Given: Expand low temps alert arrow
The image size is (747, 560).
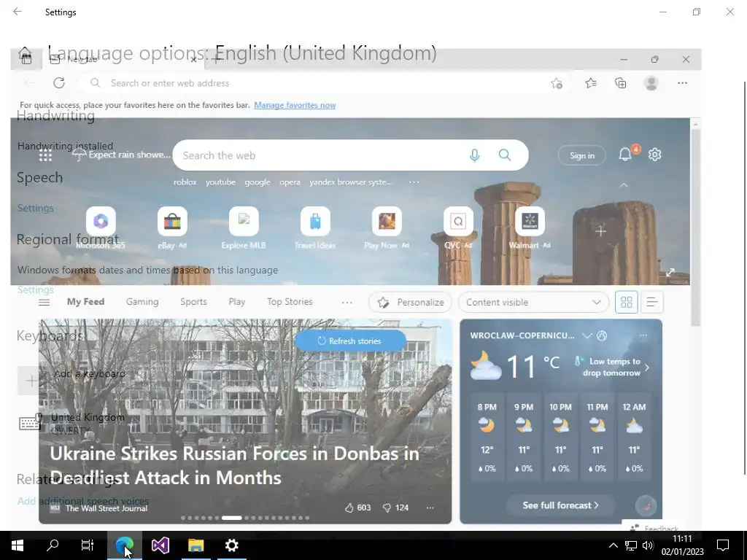Looking at the screenshot, I should point(646,367).
